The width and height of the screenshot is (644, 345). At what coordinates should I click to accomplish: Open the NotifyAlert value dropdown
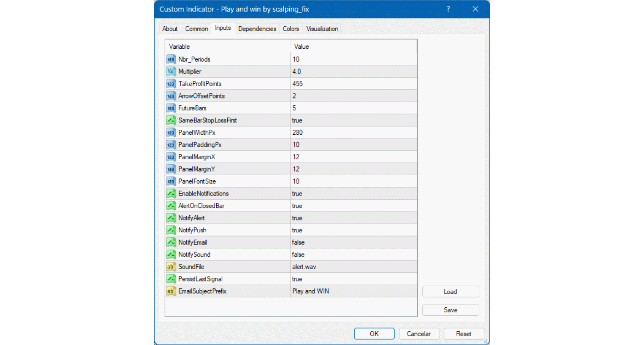click(353, 218)
